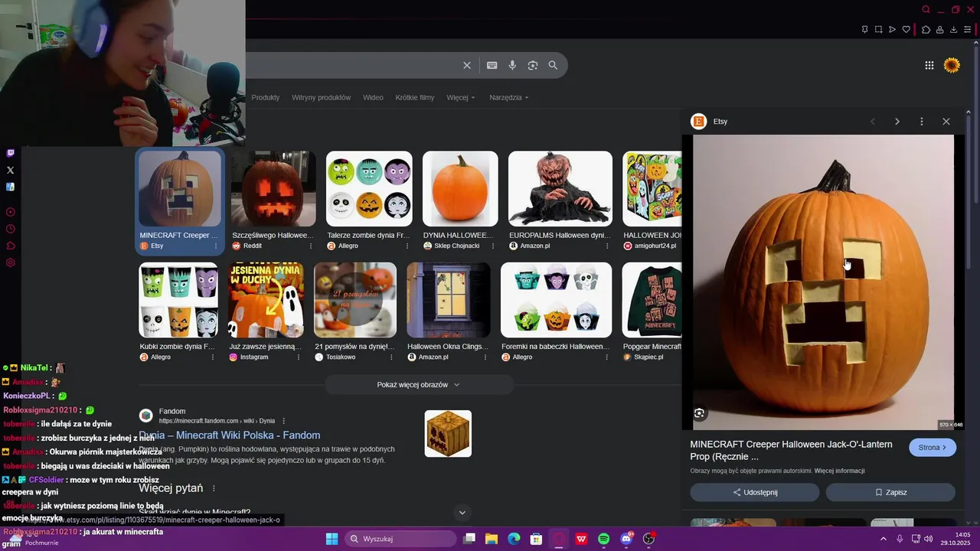980x551 pixels.
Task: Open browsing history from the sidebar
Action: (10, 229)
